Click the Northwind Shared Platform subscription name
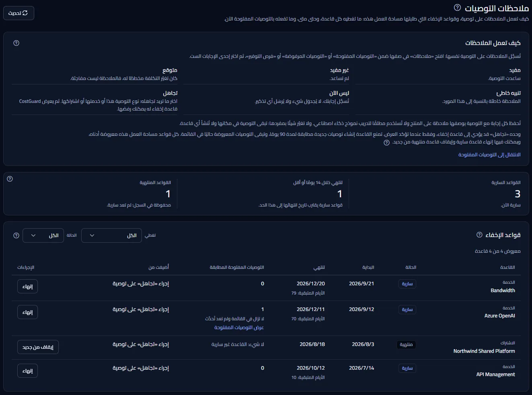The image size is (532, 395). click(484, 351)
